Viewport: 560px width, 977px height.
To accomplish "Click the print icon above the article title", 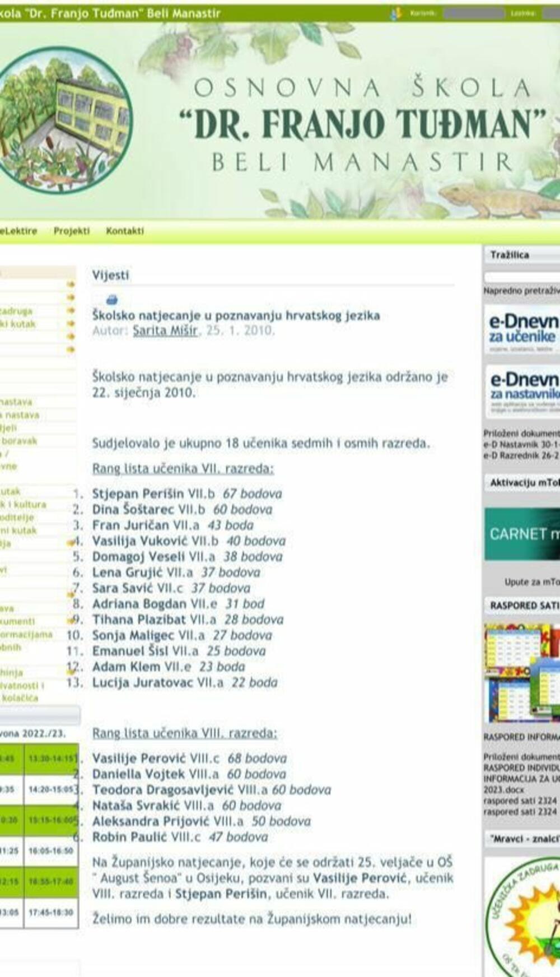I will pos(111,300).
